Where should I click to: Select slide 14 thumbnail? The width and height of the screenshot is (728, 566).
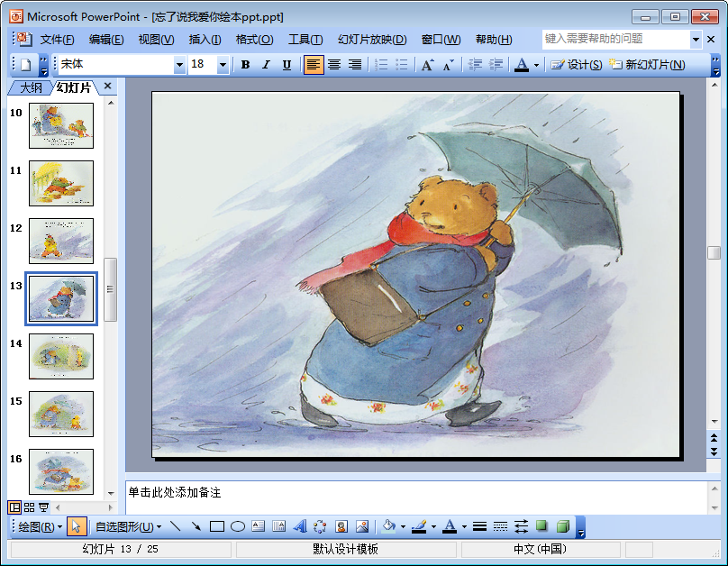[x=61, y=357]
